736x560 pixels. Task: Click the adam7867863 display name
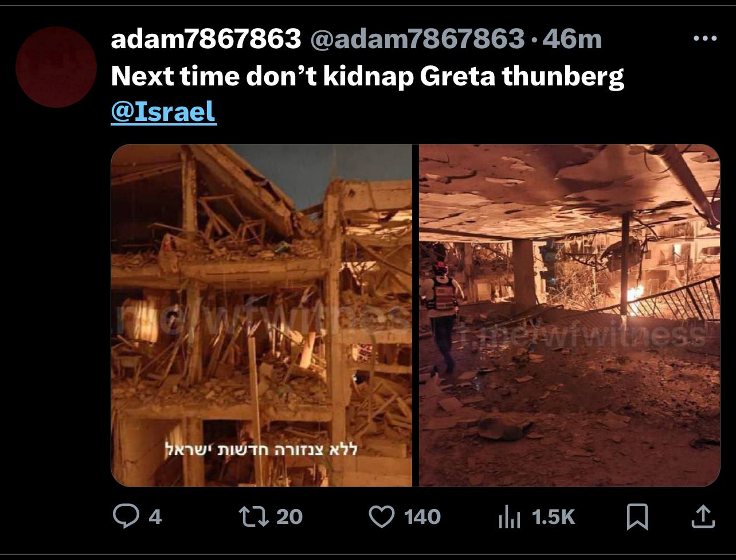[x=206, y=39]
